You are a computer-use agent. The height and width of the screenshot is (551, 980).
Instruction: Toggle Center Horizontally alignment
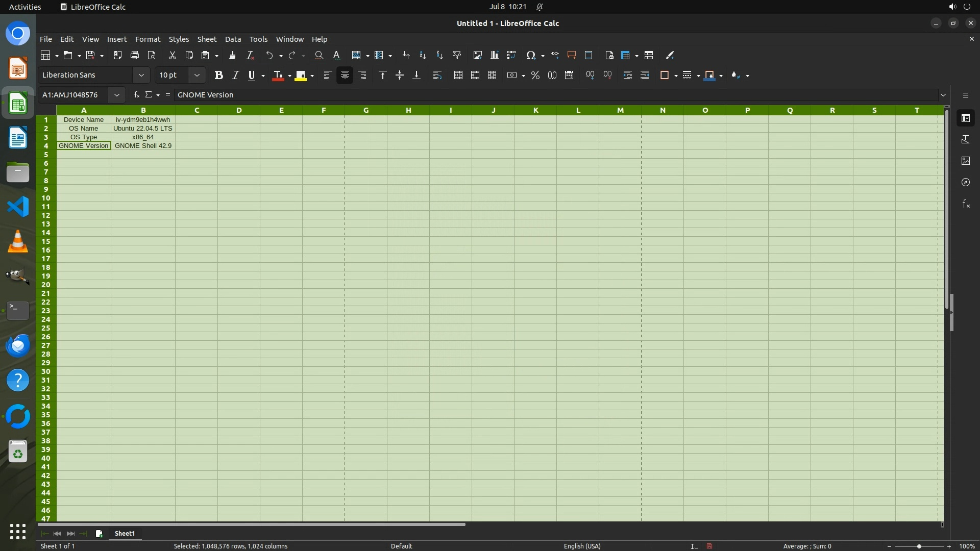click(345, 75)
